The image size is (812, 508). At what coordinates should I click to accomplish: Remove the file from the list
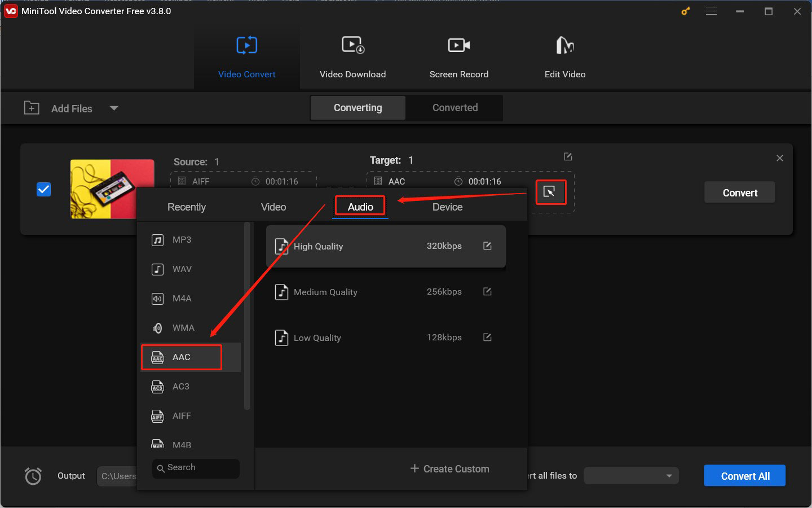click(x=780, y=158)
